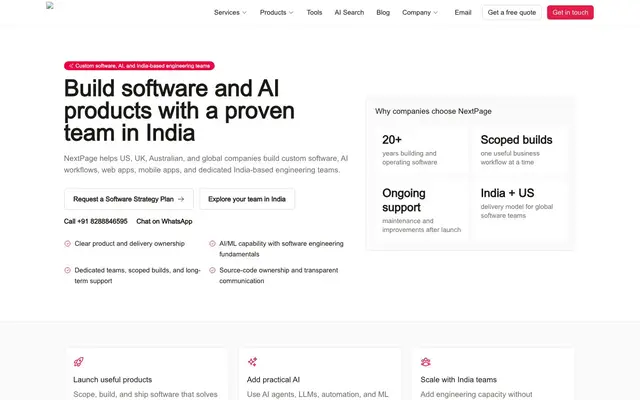Click the 20+ years stat card
The height and width of the screenshot is (400, 640).
point(422,150)
